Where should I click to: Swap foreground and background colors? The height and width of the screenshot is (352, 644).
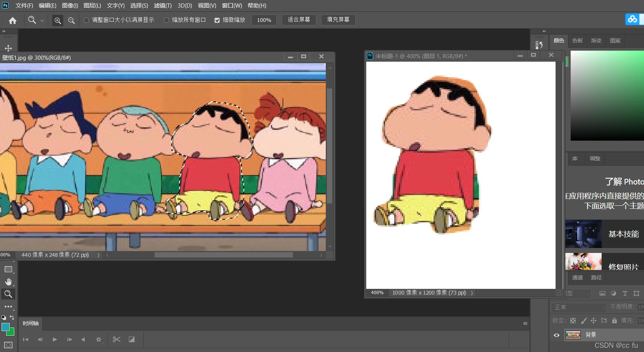click(x=12, y=318)
